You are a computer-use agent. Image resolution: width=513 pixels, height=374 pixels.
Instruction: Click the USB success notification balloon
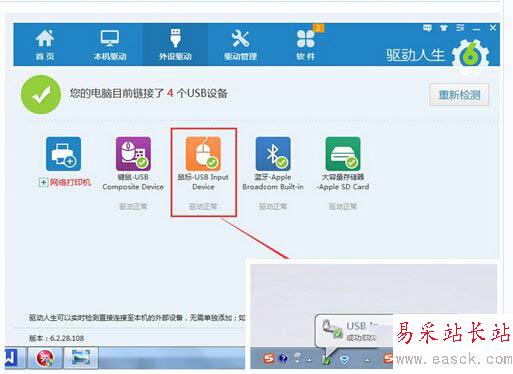354,331
